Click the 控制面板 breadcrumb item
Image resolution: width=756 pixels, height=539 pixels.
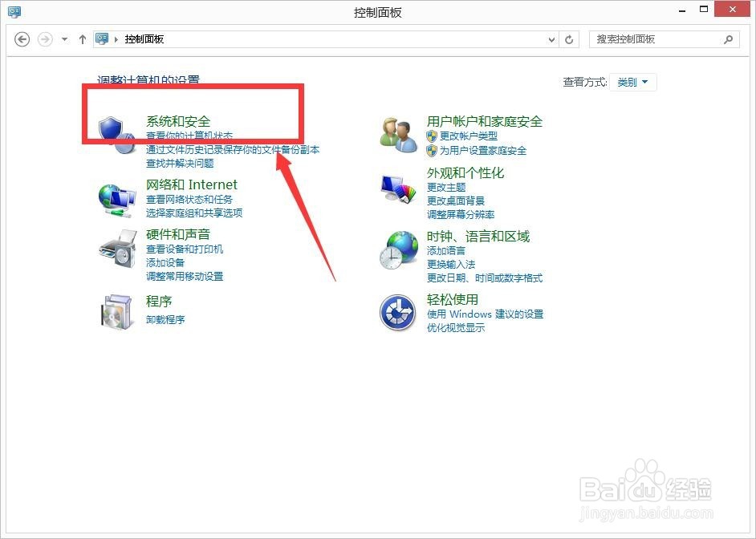pyautogui.click(x=145, y=38)
